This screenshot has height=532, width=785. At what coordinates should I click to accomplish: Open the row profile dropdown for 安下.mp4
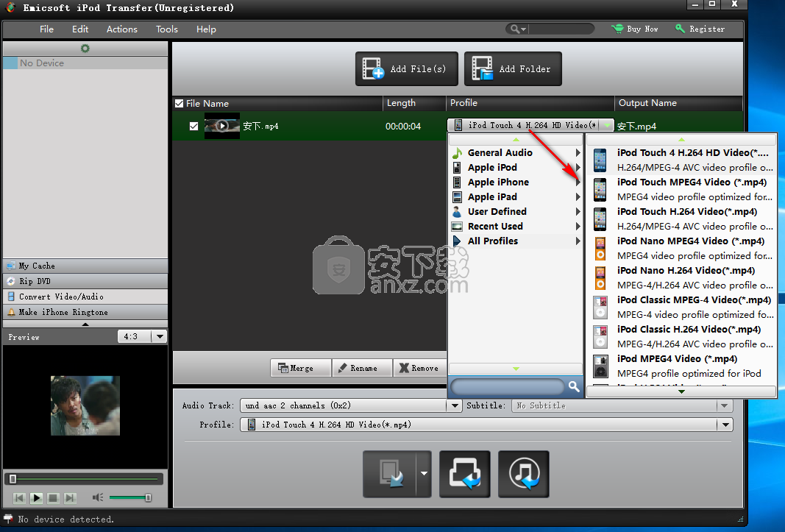click(x=606, y=125)
